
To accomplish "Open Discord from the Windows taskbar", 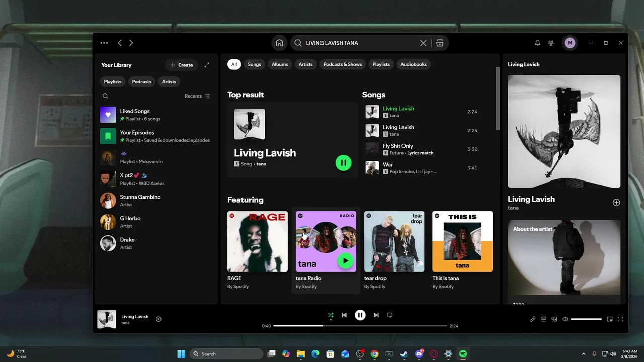I will 419,354.
